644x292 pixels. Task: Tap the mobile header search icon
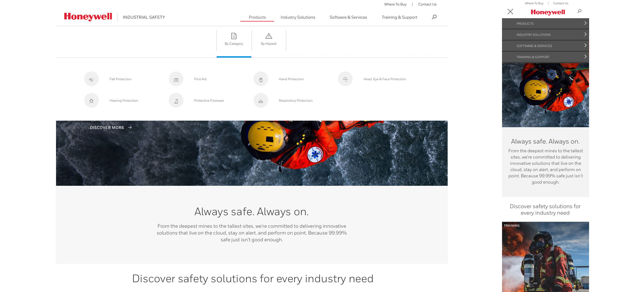coord(579,11)
